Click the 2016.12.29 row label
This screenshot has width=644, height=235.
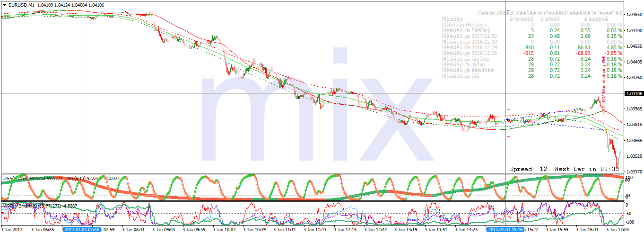coord(469,47)
